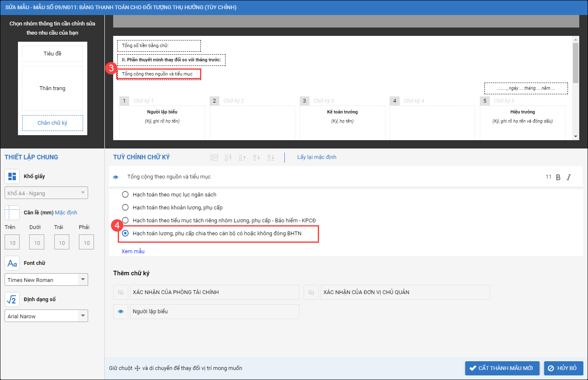Viewport: 588px width, 380px height.
Task: Click the preview pane scrollbar down arrow
Action: pos(575,136)
